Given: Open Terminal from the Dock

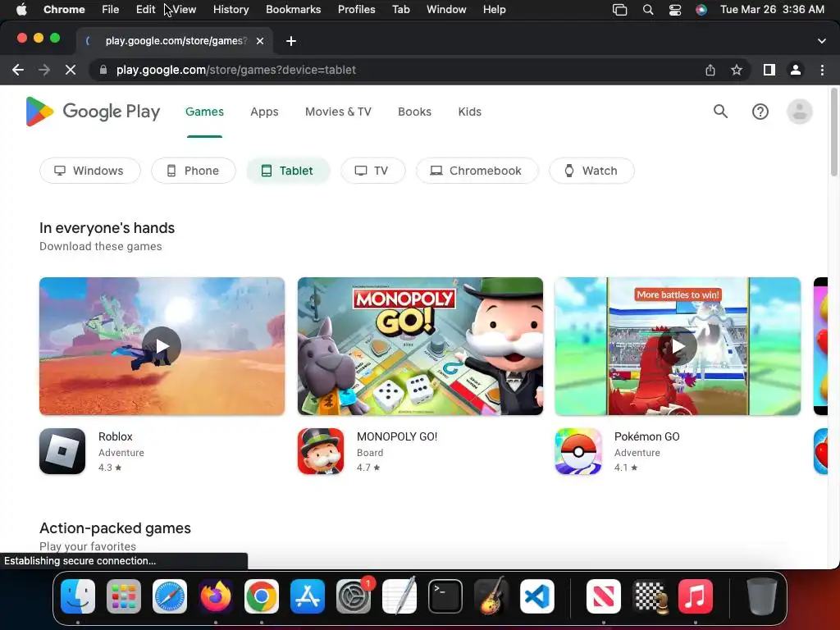Looking at the screenshot, I should 445,596.
